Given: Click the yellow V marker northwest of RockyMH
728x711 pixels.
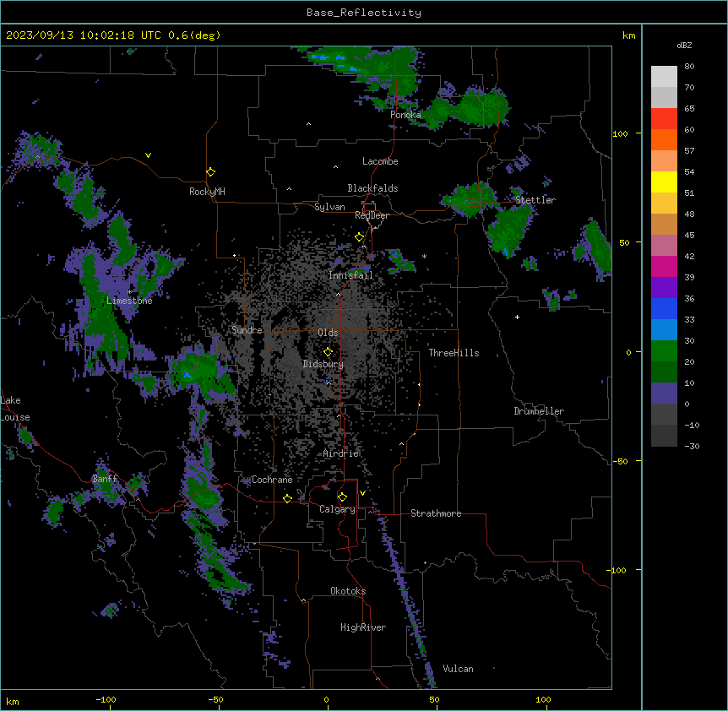Looking at the screenshot, I should 148,155.
